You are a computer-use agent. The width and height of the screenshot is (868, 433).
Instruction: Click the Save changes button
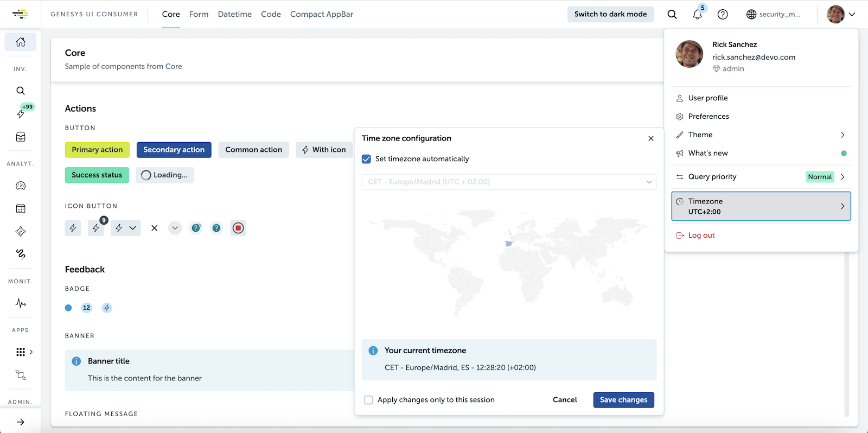pos(623,400)
